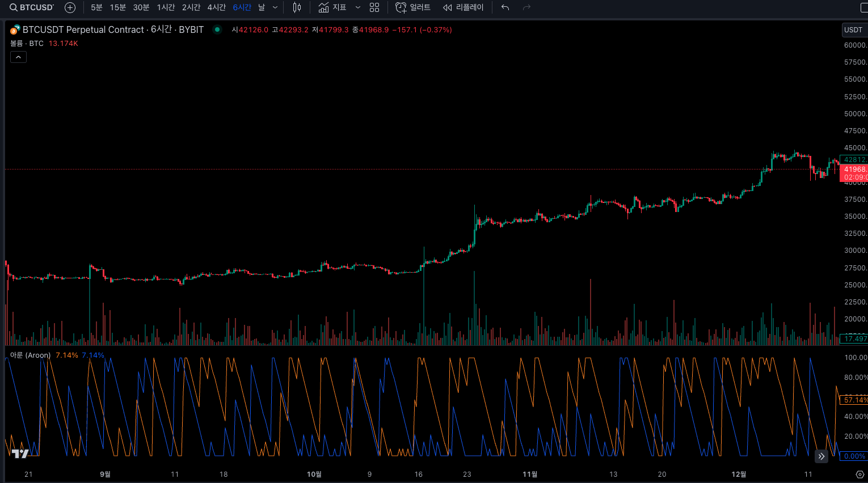The width and height of the screenshot is (868, 483).
Task: Select the 15분 timeframe tab
Action: (x=118, y=7)
